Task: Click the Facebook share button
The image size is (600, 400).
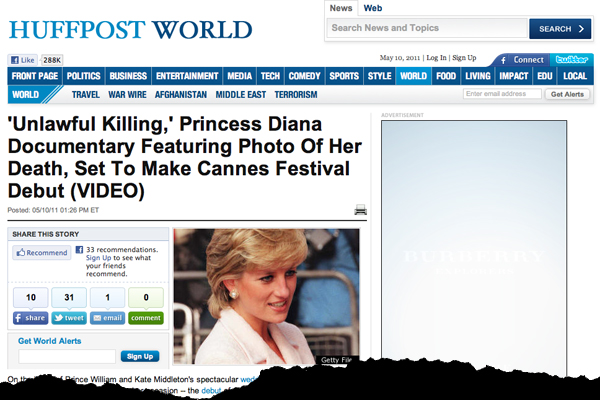Action: click(x=31, y=318)
